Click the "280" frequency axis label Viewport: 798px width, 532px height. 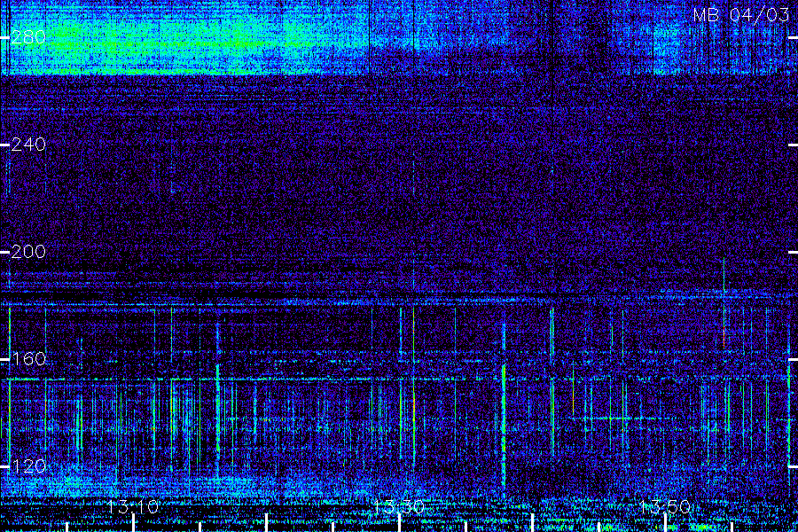[28, 37]
